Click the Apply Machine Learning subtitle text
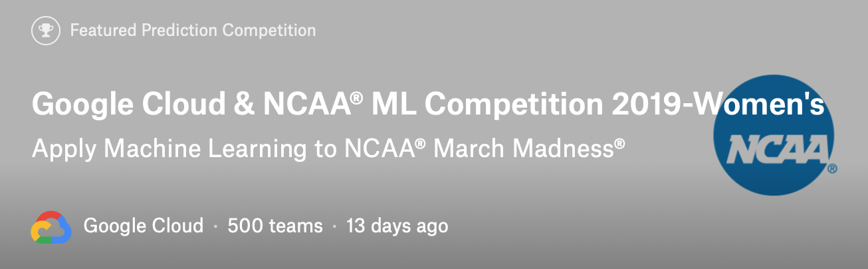 328,148
